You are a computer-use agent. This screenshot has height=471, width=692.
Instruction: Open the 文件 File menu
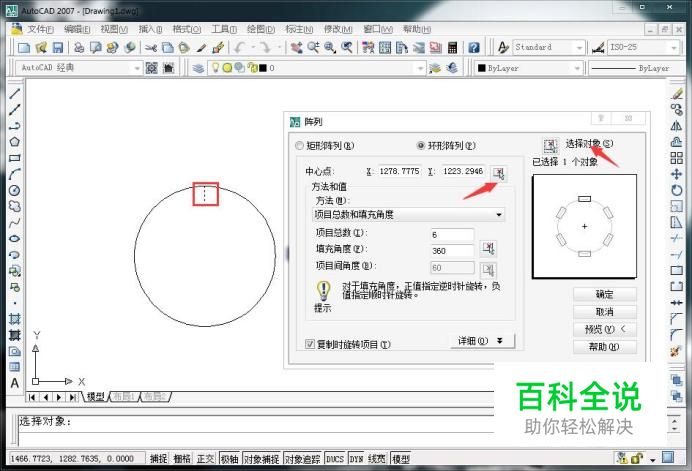click(40, 29)
